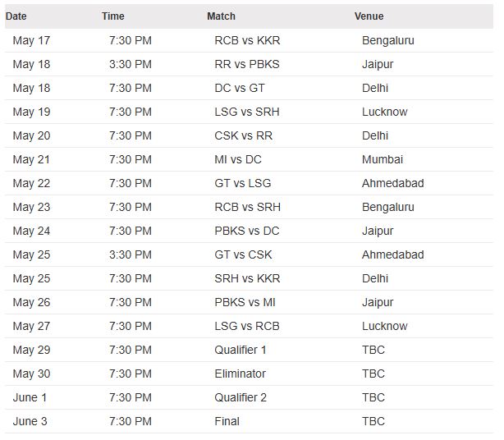
Task: Click the LSG vs SRH match cell
Action: [x=246, y=112]
